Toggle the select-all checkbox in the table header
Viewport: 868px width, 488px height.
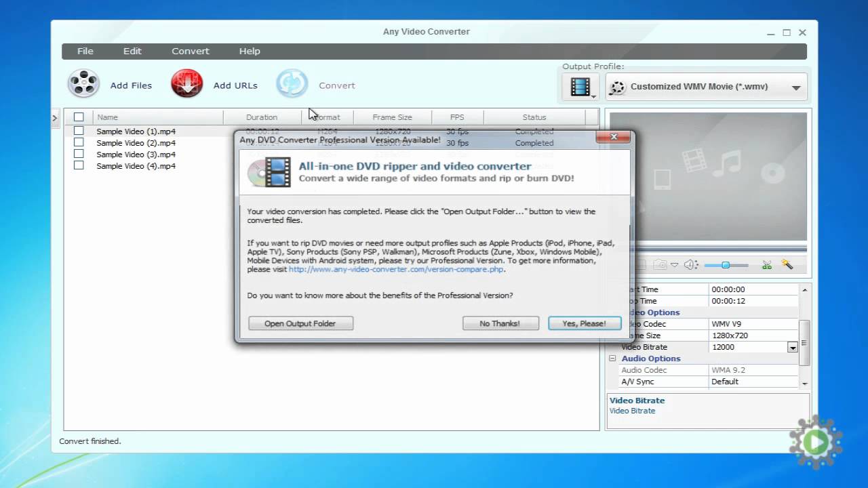[x=79, y=117]
